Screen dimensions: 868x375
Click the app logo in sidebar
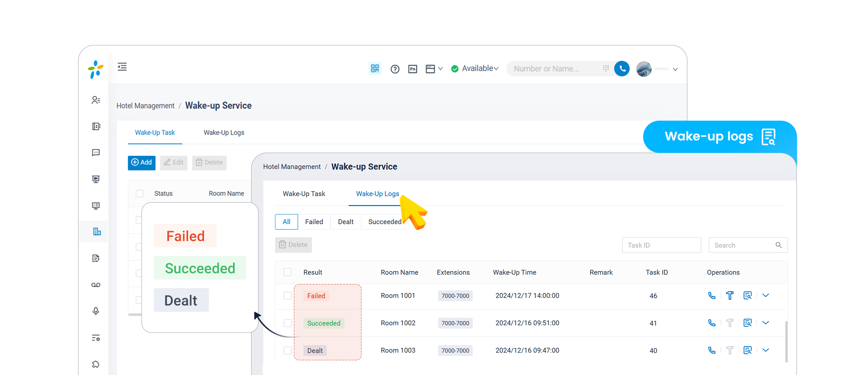click(x=96, y=69)
